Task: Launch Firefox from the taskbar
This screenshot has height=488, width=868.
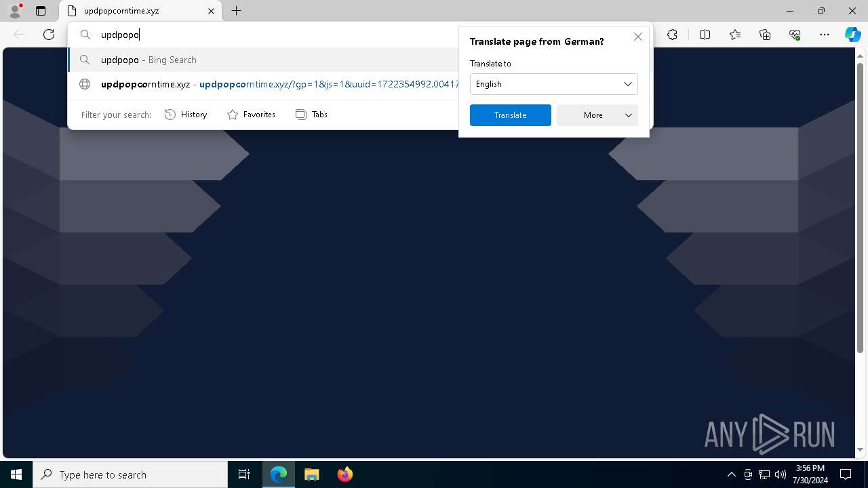Action: (344, 474)
